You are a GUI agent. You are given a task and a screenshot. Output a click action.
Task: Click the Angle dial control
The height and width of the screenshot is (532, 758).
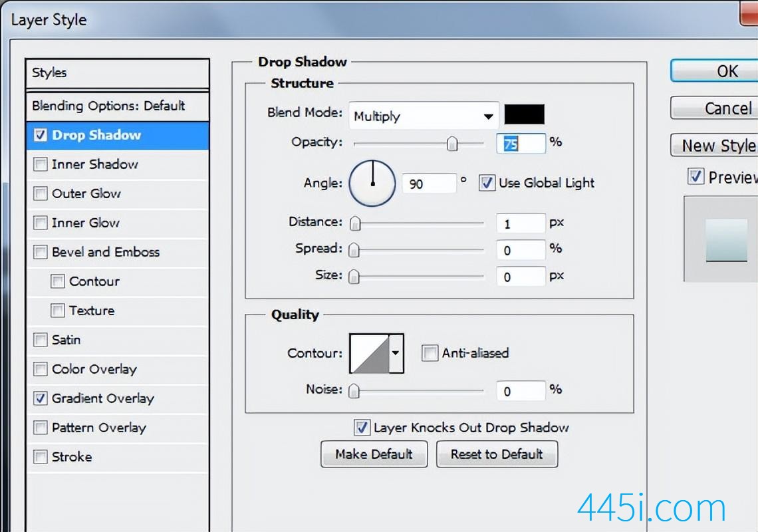372,184
